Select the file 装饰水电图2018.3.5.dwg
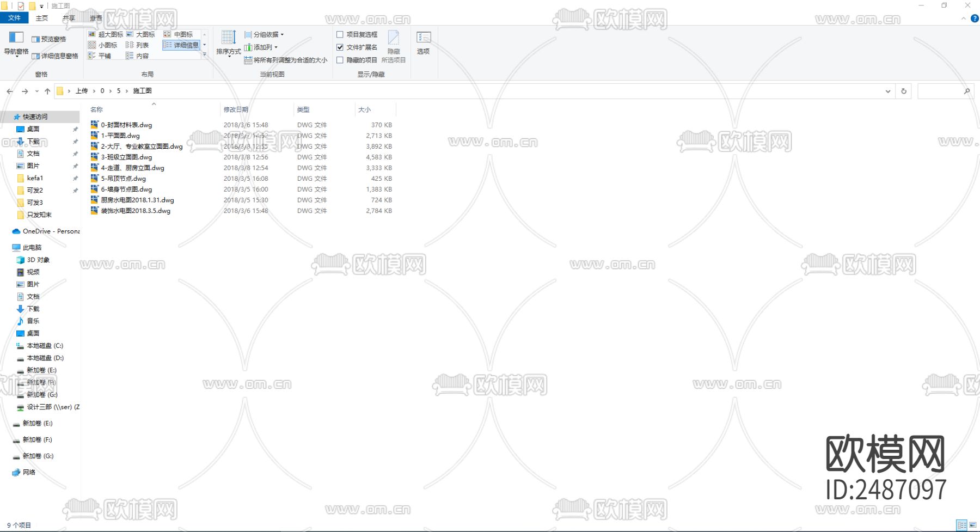This screenshot has width=980, height=532. pyautogui.click(x=136, y=211)
